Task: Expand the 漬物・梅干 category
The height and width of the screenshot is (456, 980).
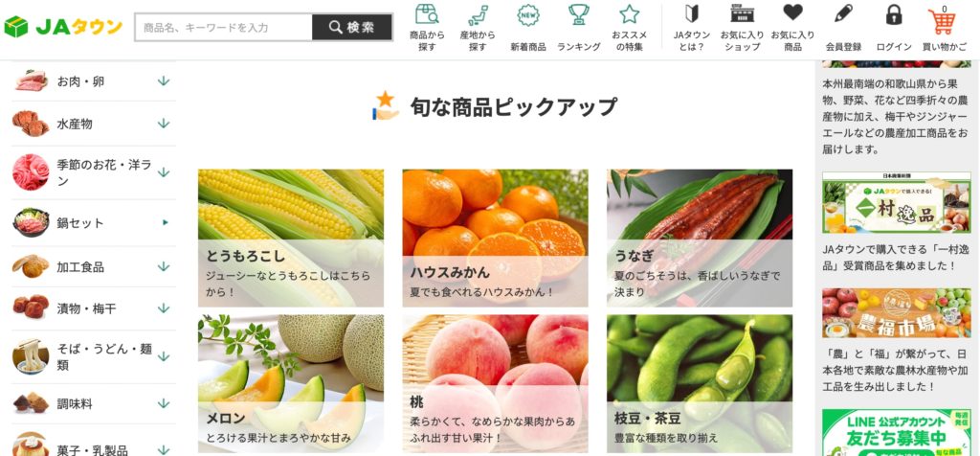Action: pos(94,308)
